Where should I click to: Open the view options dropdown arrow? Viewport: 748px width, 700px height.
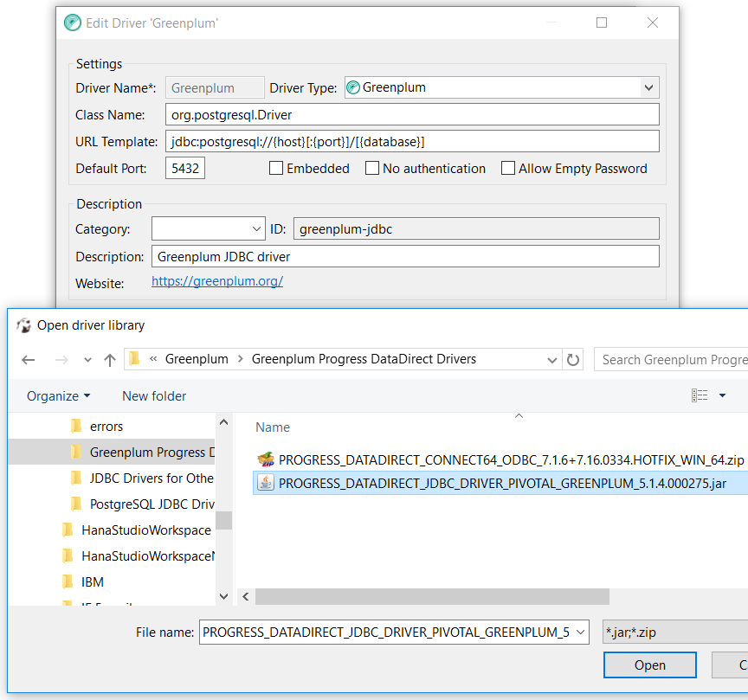pyautogui.click(x=722, y=395)
